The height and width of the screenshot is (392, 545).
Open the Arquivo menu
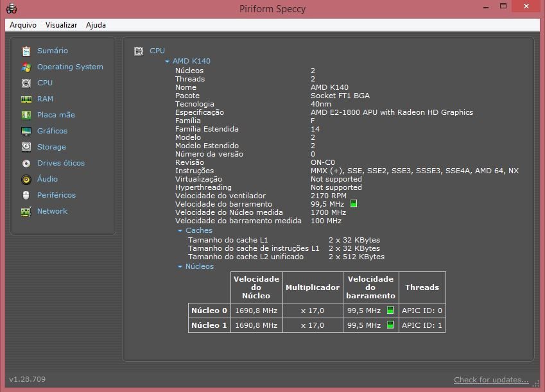coord(23,25)
